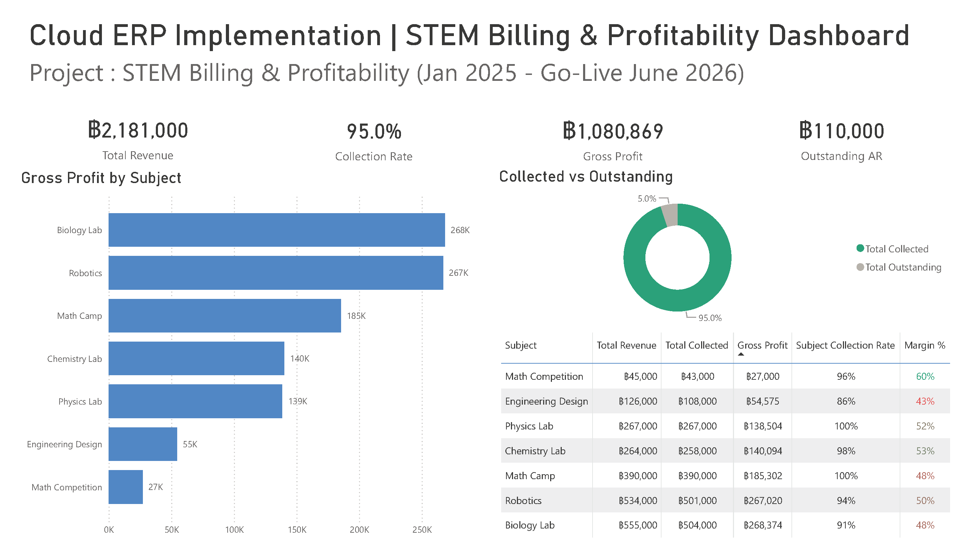Click the ฿110,000 Outstanding AR card
Screen dimensions: 969x560
841,140
